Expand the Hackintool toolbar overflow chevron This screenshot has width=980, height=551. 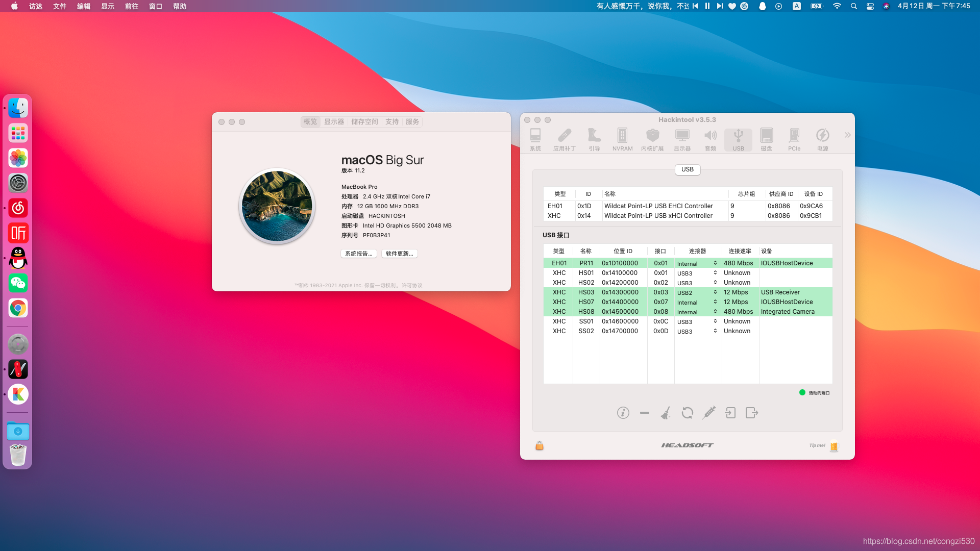tap(847, 135)
